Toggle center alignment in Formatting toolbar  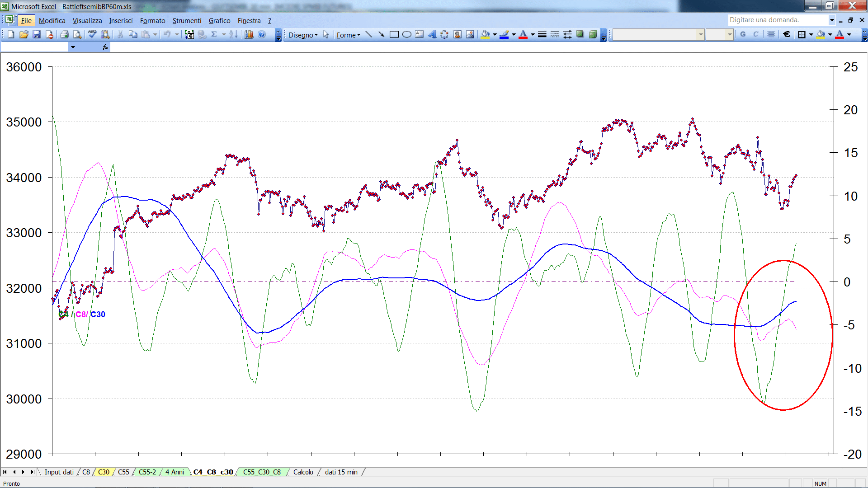click(x=771, y=34)
